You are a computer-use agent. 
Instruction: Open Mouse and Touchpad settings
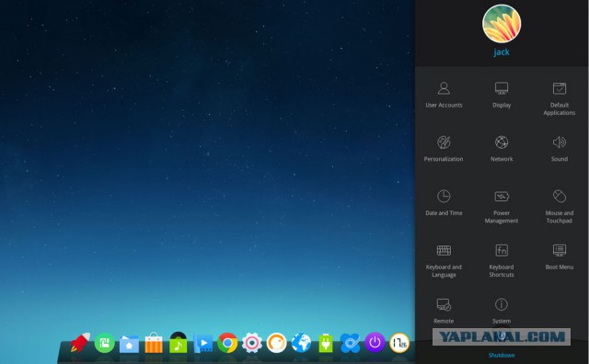pos(560,207)
